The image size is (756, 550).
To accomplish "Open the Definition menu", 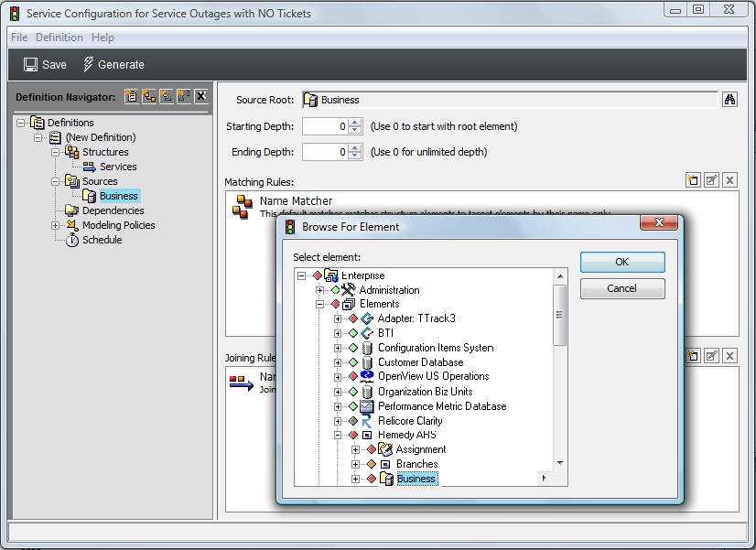I will point(59,38).
